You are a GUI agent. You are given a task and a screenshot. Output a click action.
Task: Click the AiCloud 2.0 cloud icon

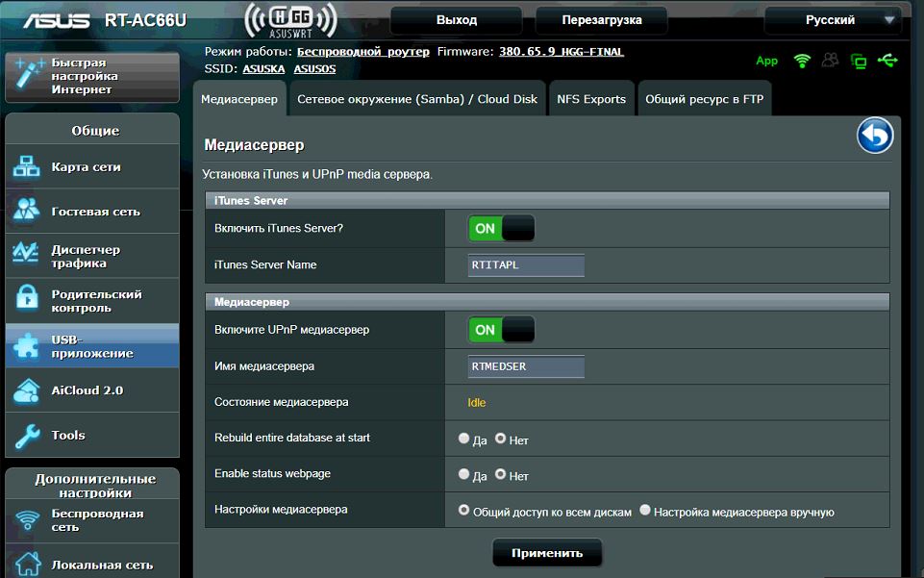(x=27, y=390)
